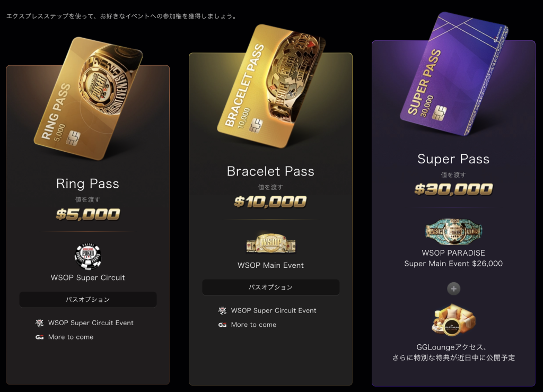Select the Super Pass title
Screen dimensions: 543x392
[453, 159]
